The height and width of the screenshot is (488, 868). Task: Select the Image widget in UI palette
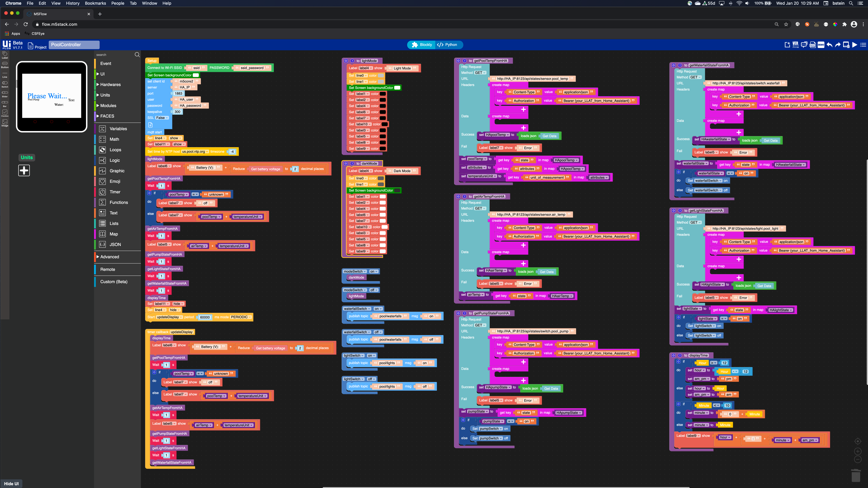5,122
